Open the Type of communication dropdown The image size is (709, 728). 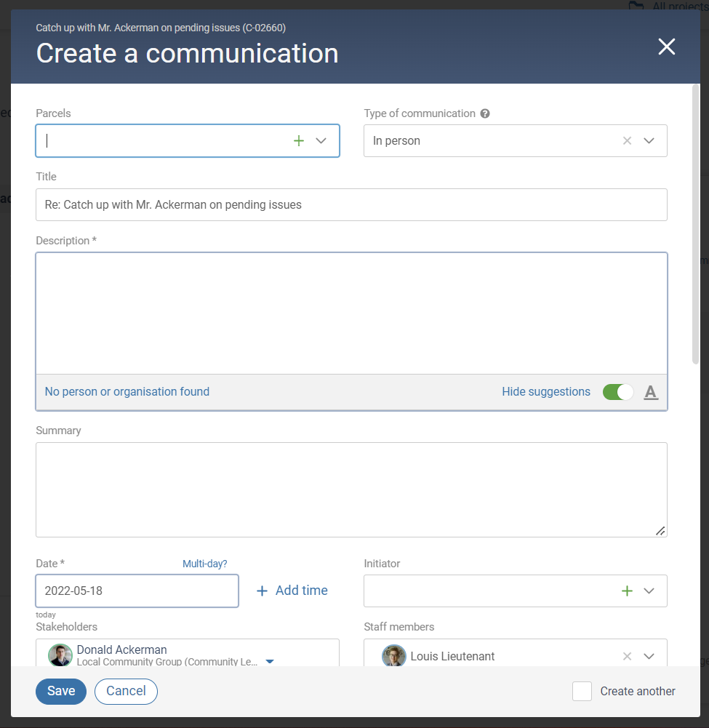tap(649, 141)
